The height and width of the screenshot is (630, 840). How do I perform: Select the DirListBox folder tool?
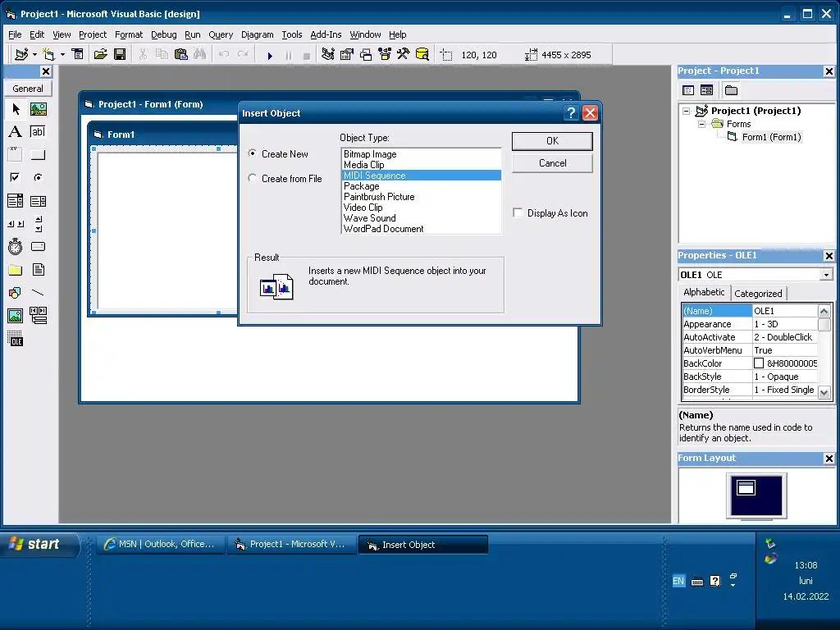pos(16,269)
